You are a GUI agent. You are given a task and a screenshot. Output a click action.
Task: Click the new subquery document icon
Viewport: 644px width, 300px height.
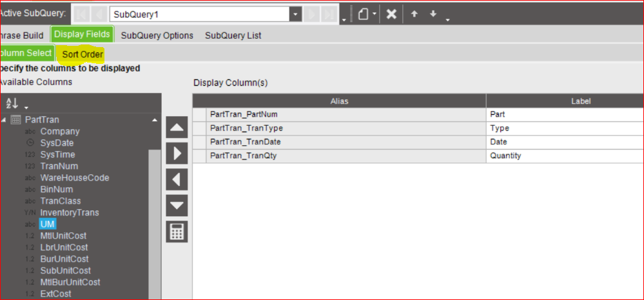click(x=363, y=15)
